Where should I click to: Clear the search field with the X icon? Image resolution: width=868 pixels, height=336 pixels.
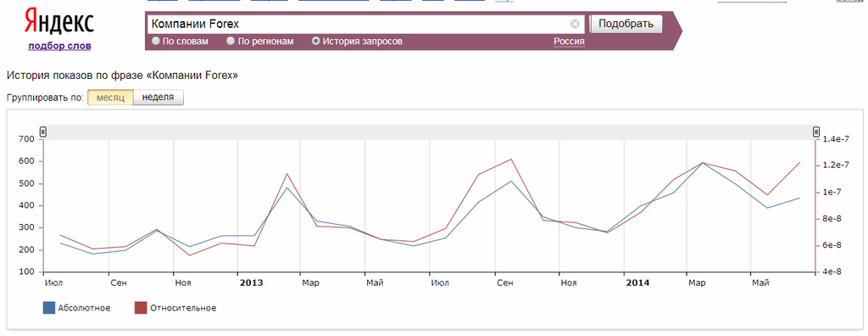tap(575, 24)
